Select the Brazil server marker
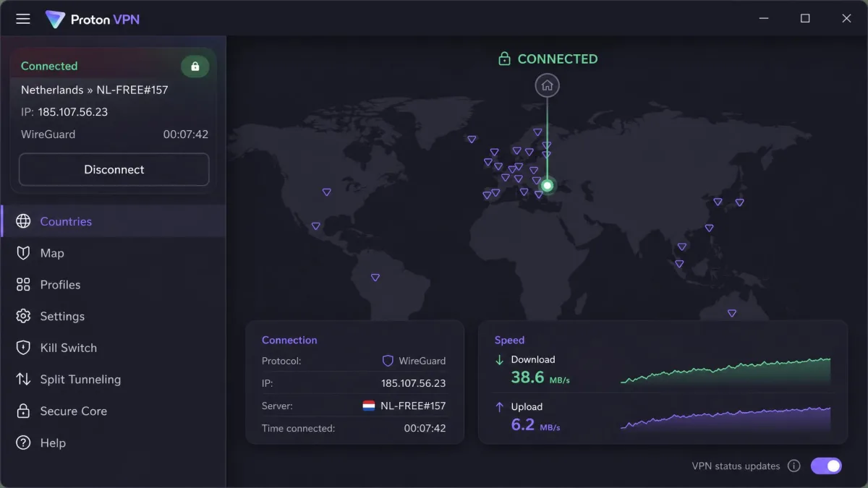The image size is (868, 488). (x=375, y=278)
